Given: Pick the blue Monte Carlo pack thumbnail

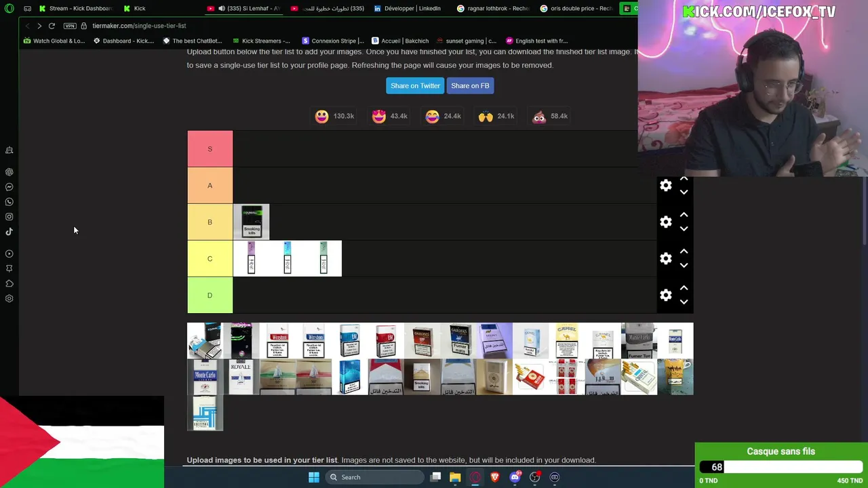Looking at the screenshot, I should [205, 377].
